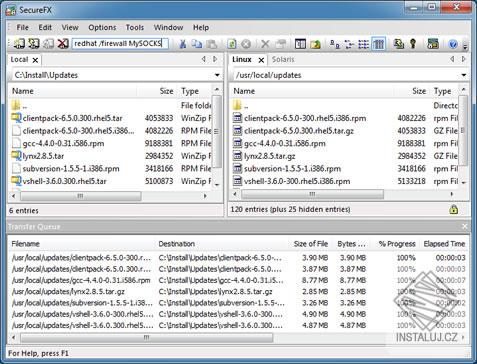Expand the /usr/local/updates path dropdown

[464, 75]
